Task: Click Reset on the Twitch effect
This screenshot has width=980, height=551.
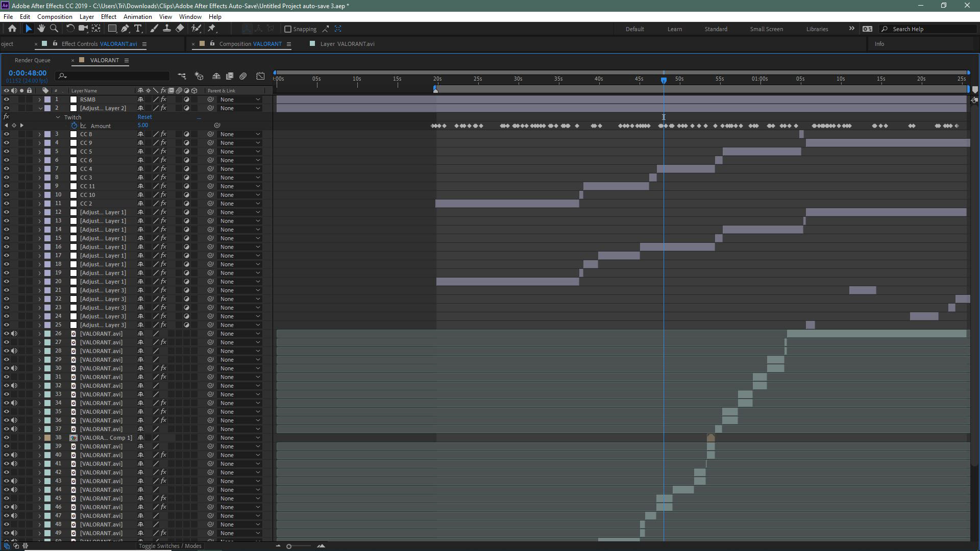Action: coord(144,117)
